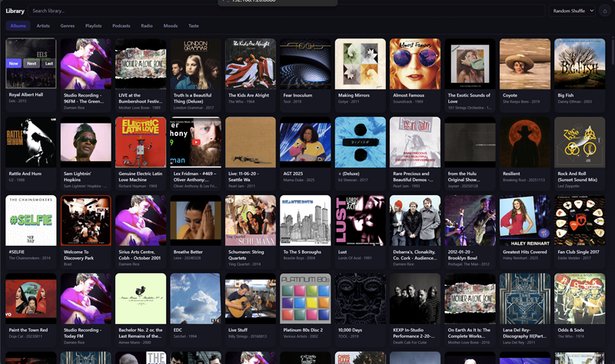Click 'Debarra's, Clonakilty, Co. Cork' title
615x364 pixels.
coord(415,255)
